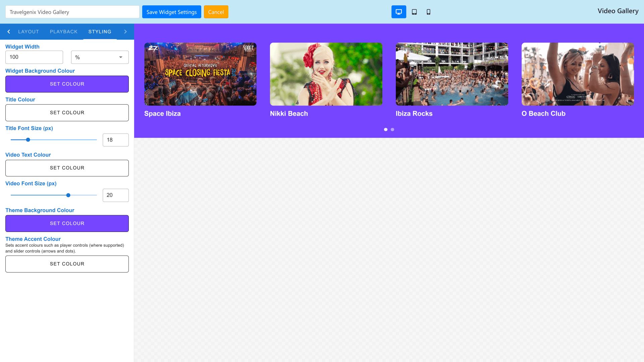Image resolution: width=644 pixels, height=362 pixels.
Task: Select the Styling tab
Action: pyautogui.click(x=100, y=32)
